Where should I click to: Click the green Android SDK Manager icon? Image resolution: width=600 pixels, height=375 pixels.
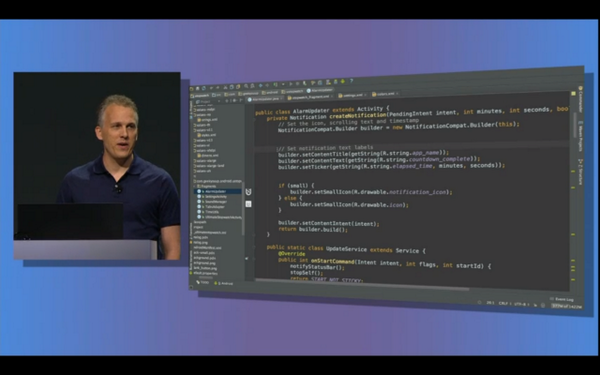tap(343, 81)
